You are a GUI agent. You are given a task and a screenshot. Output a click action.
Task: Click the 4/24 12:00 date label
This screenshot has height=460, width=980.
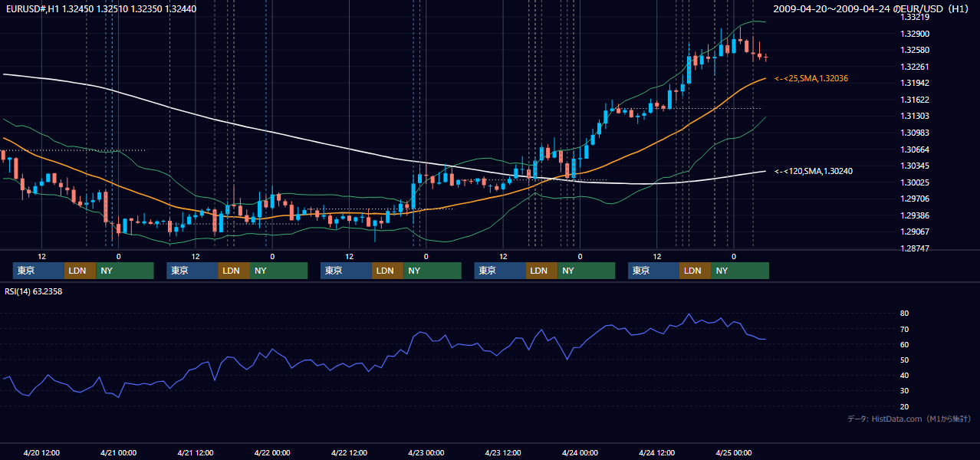click(x=656, y=452)
